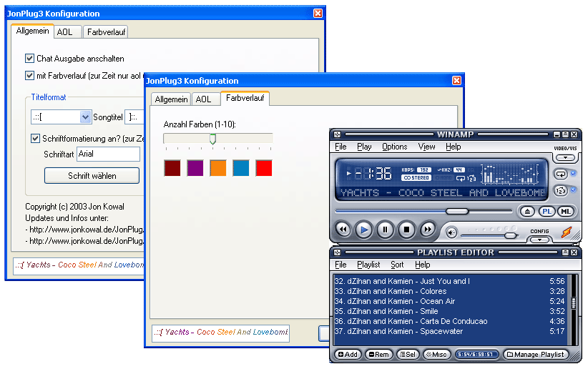Image resolution: width=588 pixels, height=369 pixels.
Task: Stop playback in Winamp
Action: pos(406,230)
